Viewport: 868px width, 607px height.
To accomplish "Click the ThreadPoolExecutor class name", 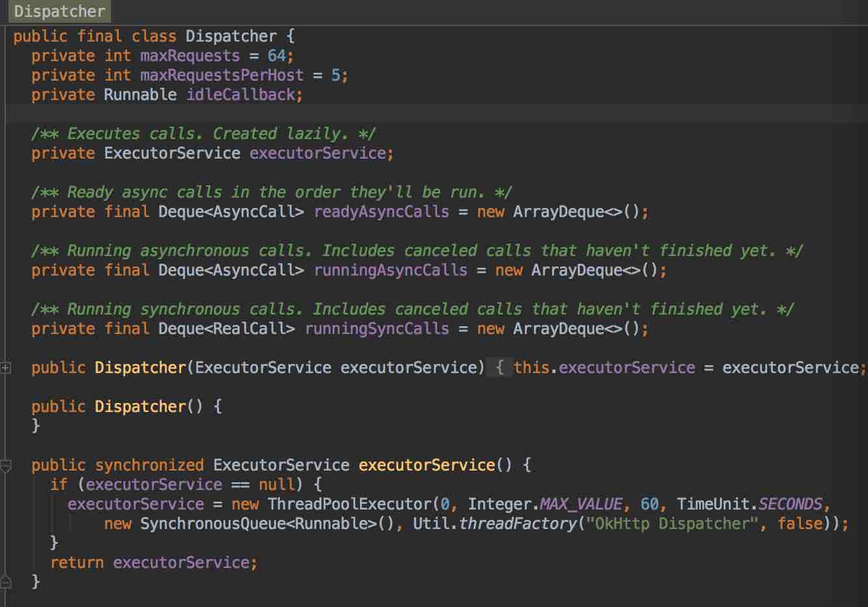I will [x=350, y=504].
